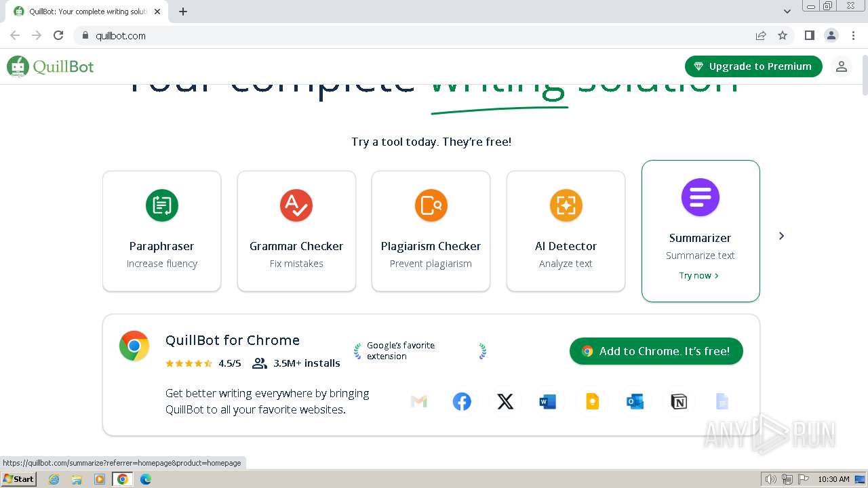868x488 pixels.
Task: Click the Facebook icon
Action: click(x=462, y=402)
